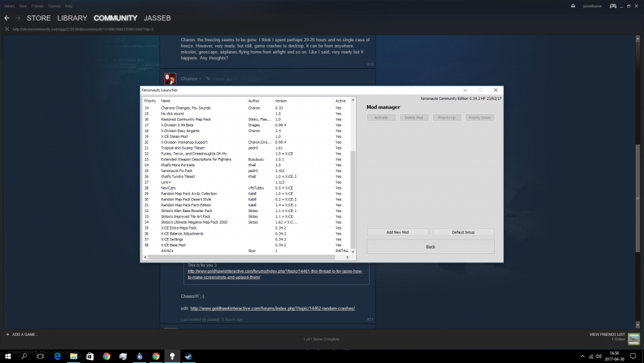
Task: Open Windows Action Center notifications
Action: click(x=633, y=357)
